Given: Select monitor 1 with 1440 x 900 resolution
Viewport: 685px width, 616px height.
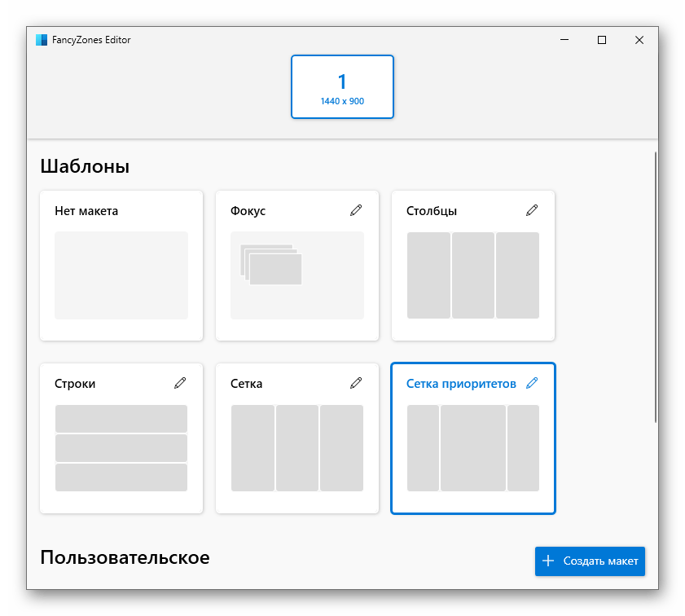Looking at the screenshot, I should coord(342,87).
